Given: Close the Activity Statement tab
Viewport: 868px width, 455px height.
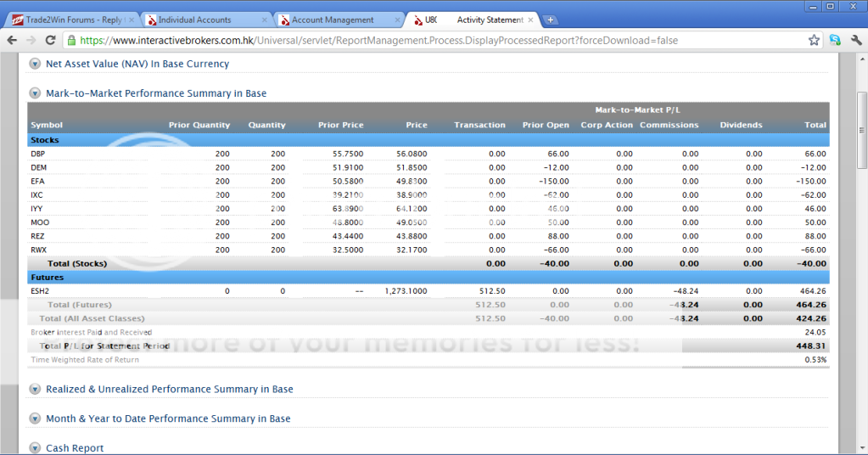Looking at the screenshot, I should click(530, 20).
